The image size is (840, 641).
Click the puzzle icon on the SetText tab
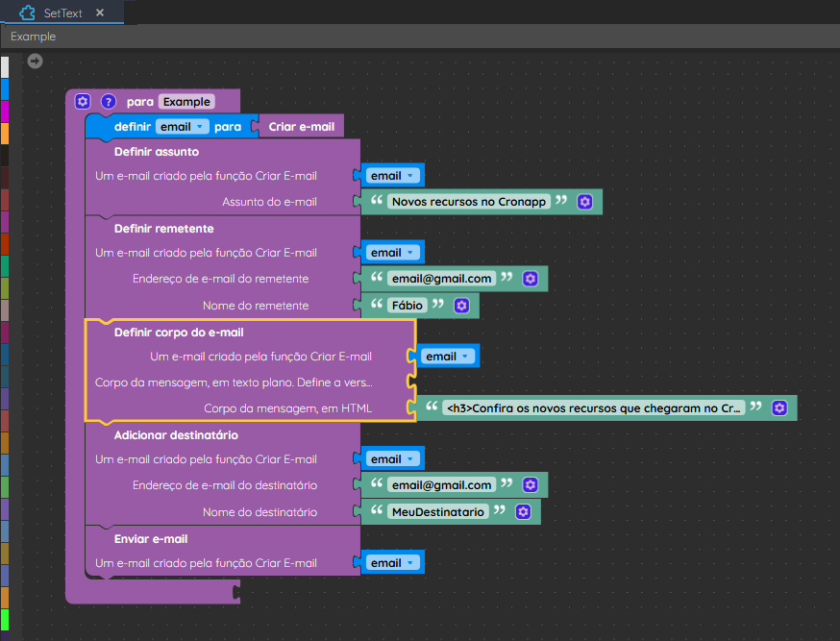point(27,12)
